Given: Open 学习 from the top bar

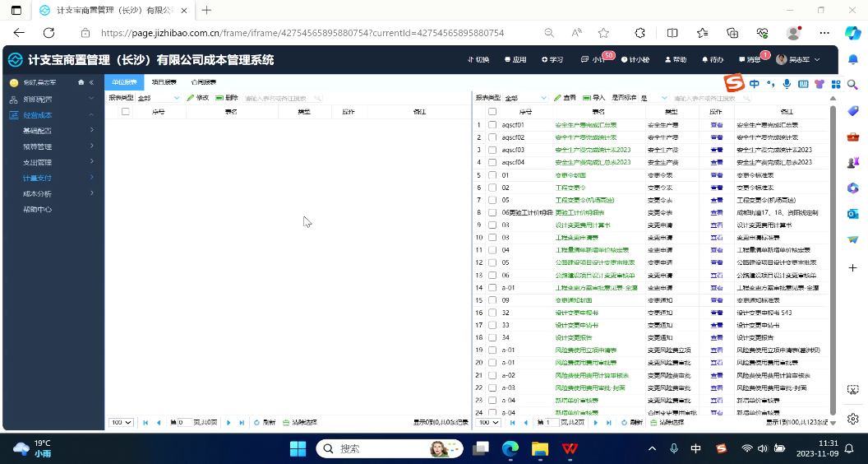Looking at the screenshot, I should point(552,59).
